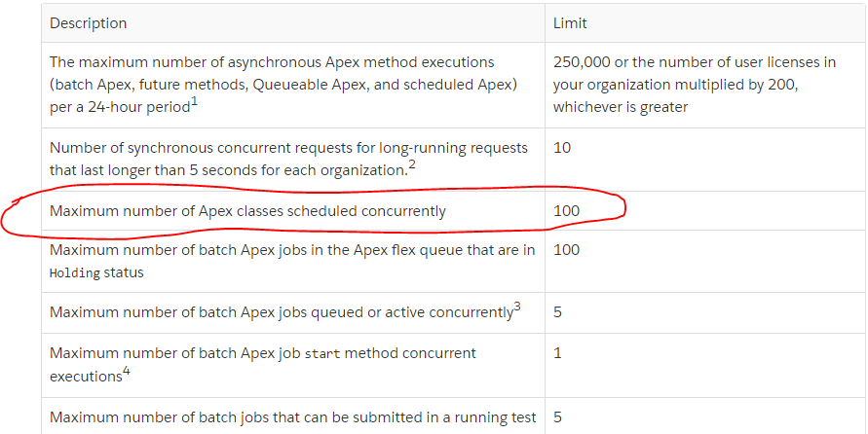
Task: Open footnote 2 after "each organization."
Action: tap(412, 163)
